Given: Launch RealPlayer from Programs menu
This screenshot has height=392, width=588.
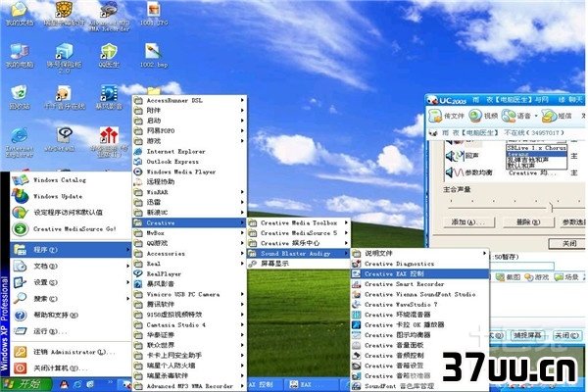Looking at the screenshot, I should [x=189, y=273].
